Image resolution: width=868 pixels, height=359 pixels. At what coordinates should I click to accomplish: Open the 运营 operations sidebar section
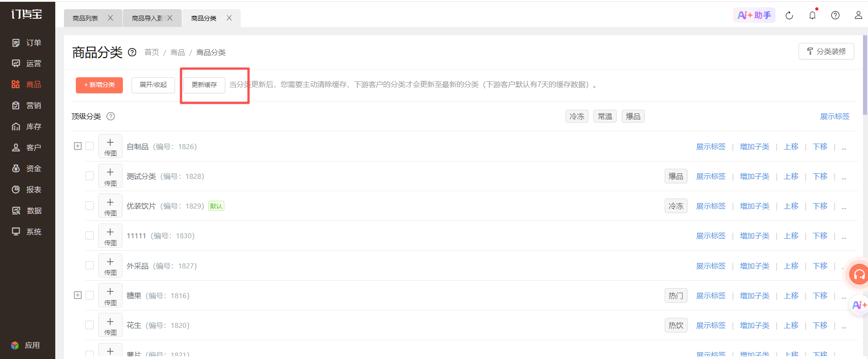coord(27,64)
